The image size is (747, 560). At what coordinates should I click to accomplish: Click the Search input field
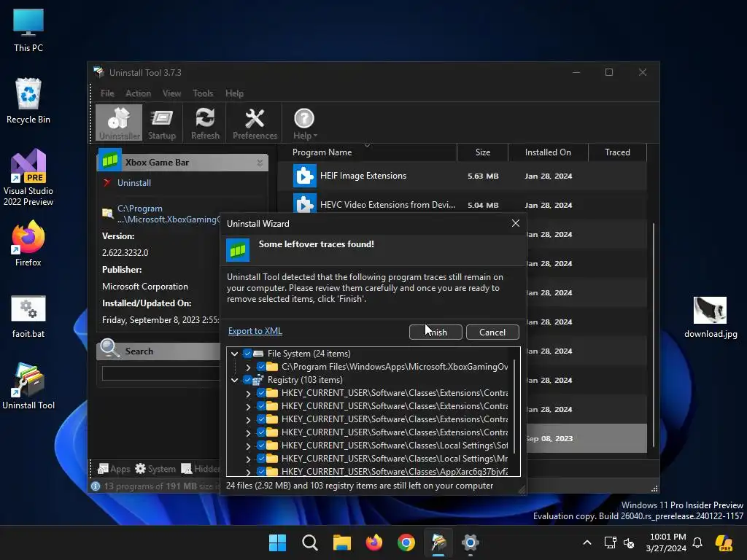[x=161, y=373]
